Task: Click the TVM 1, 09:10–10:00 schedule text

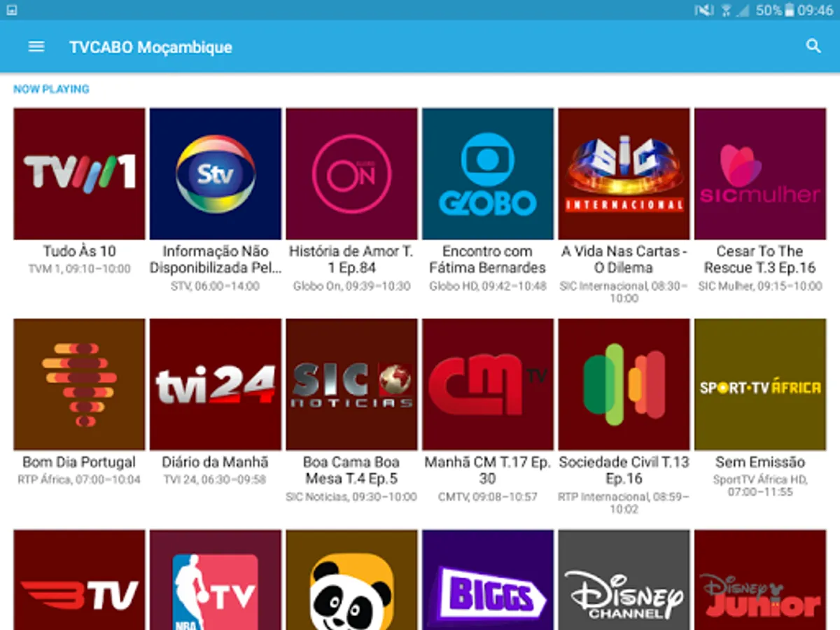Action: (x=79, y=269)
